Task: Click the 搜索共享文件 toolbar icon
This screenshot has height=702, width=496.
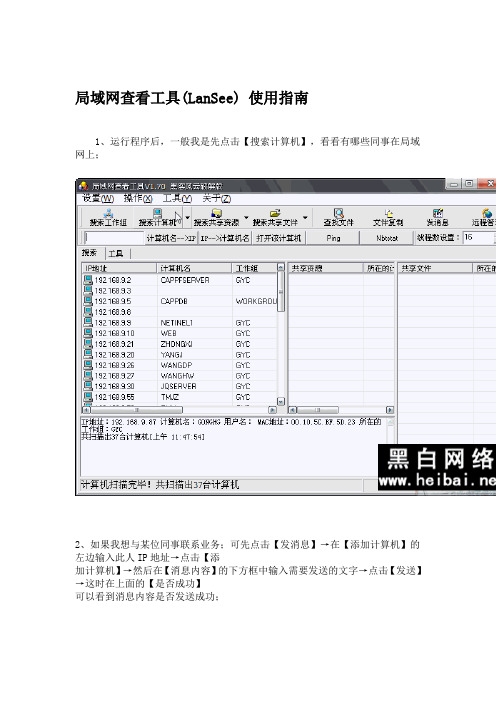Action: coord(275,213)
